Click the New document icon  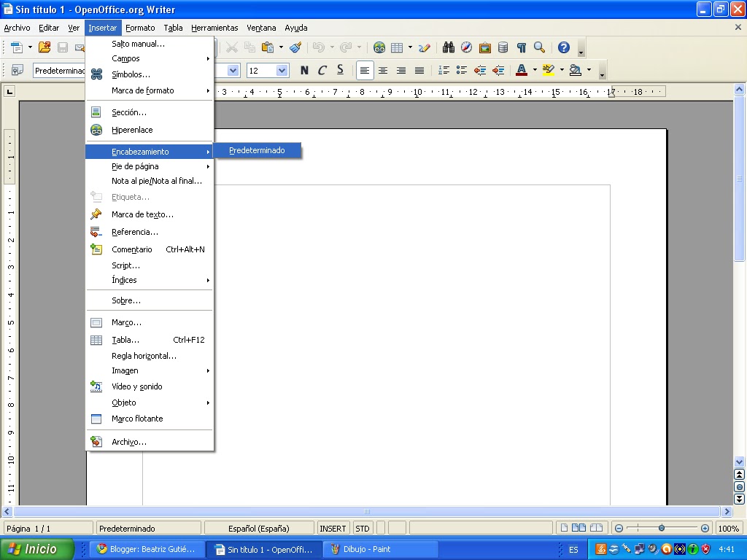[17, 47]
